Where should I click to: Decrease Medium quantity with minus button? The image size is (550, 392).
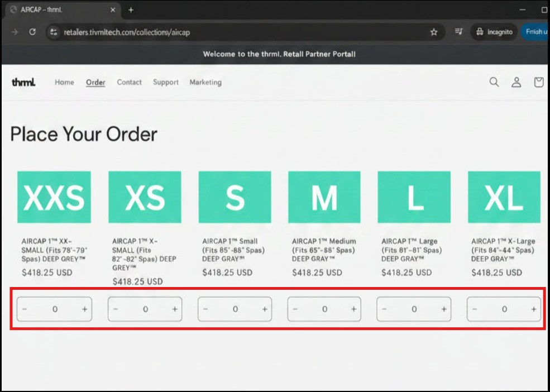[x=295, y=309]
